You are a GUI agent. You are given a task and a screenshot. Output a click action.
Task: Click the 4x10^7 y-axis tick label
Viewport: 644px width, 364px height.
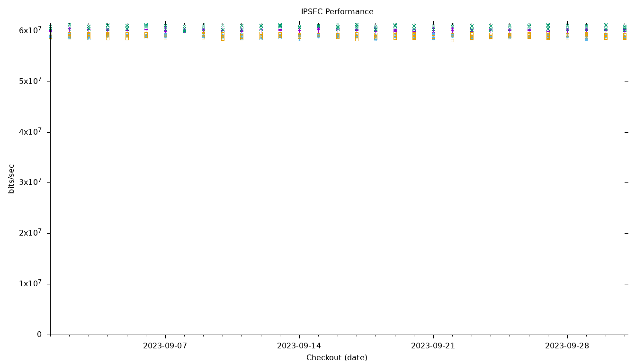coord(30,132)
